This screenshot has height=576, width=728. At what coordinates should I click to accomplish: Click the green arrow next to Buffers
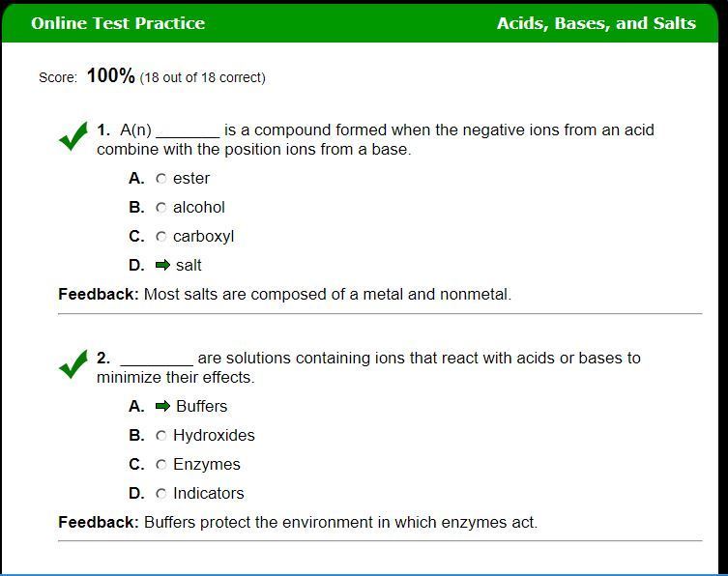click(162, 406)
